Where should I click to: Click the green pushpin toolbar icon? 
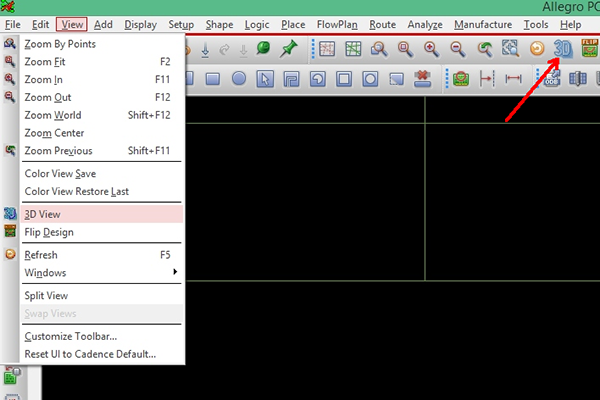click(289, 49)
